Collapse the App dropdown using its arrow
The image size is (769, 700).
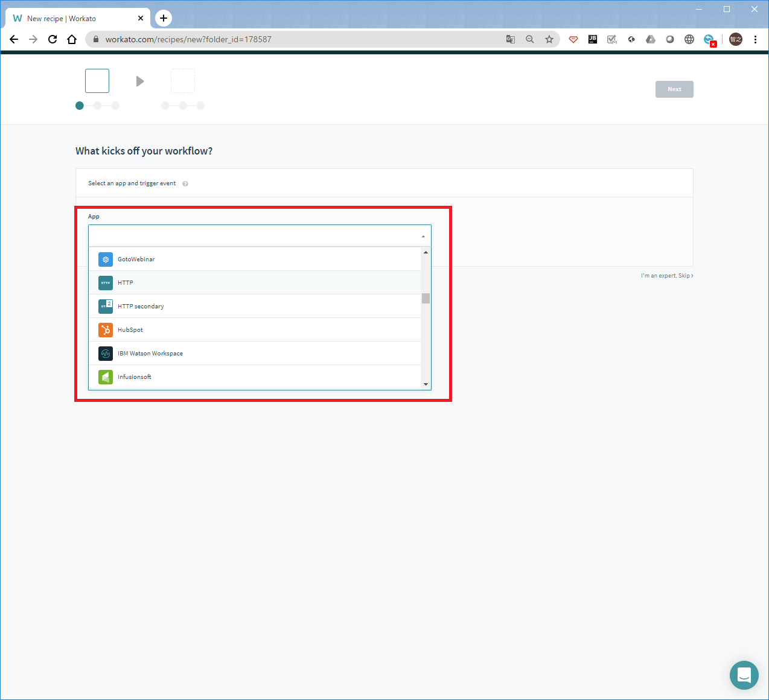pos(423,237)
